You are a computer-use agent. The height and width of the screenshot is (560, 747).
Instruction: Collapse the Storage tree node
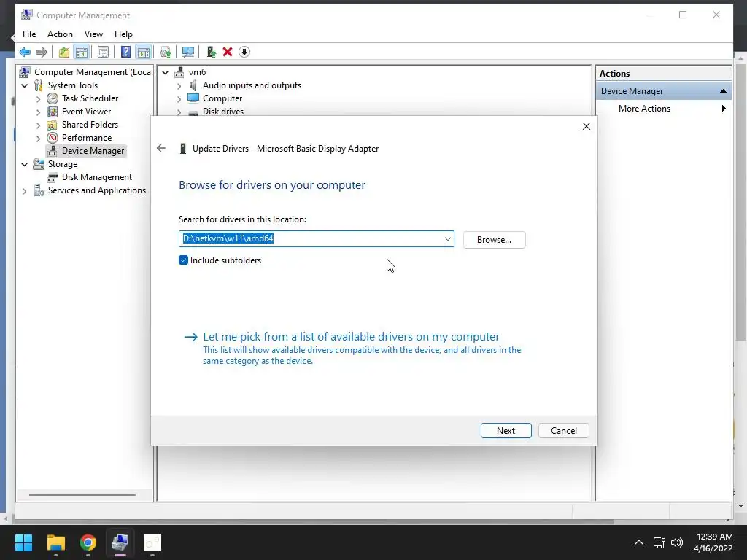click(25, 164)
